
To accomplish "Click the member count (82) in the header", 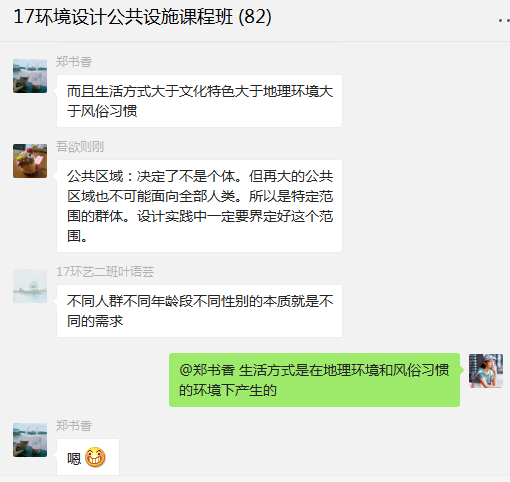I will (255, 17).
